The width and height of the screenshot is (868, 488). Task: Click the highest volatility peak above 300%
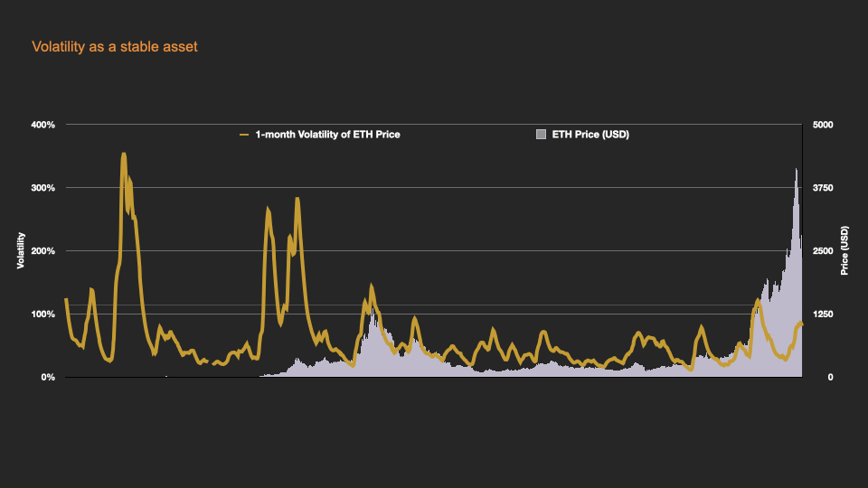pos(124,155)
